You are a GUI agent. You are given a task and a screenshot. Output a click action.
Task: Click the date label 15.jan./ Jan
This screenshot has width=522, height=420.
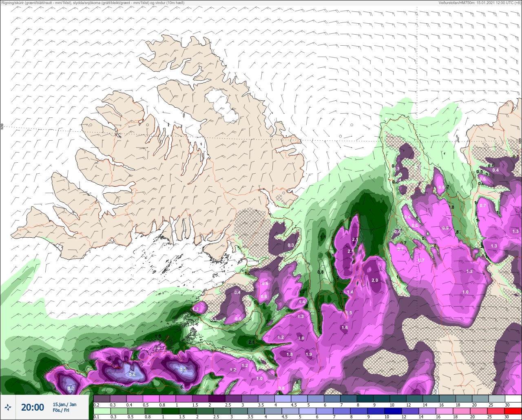pyautogui.click(x=64, y=404)
